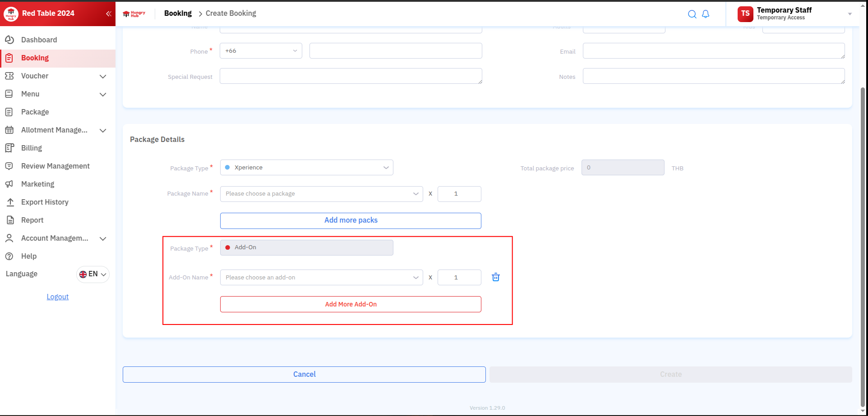Expand the Allotment Management submenu chevron
The width and height of the screenshot is (868, 416).
pos(103,130)
